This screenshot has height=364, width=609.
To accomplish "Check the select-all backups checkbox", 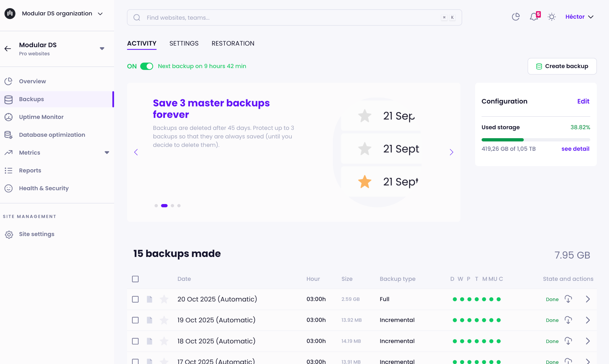I will click(135, 279).
